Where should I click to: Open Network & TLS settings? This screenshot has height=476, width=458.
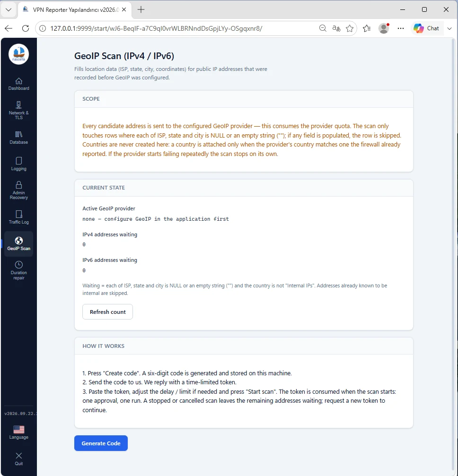click(18, 111)
